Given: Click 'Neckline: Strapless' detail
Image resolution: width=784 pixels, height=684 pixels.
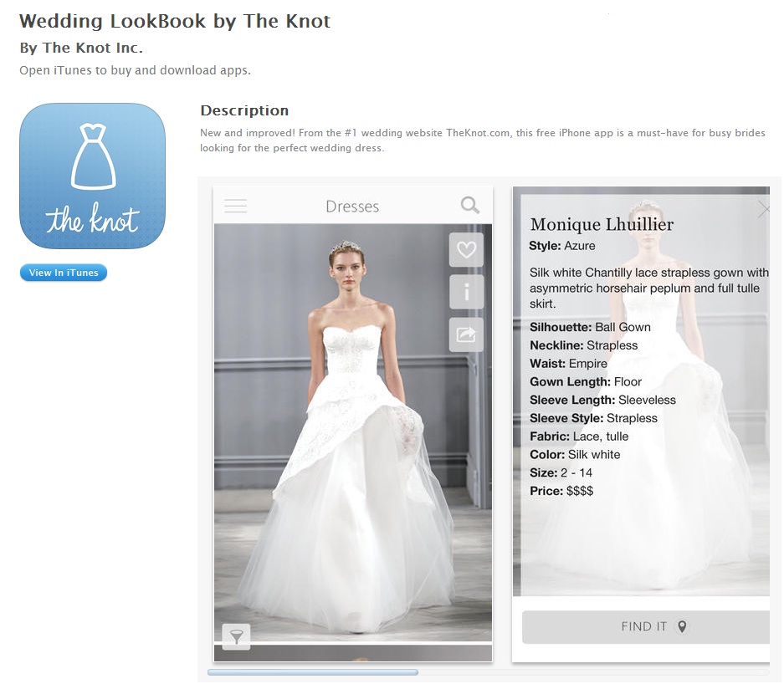Looking at the screenshot, I should click(583, 345).
